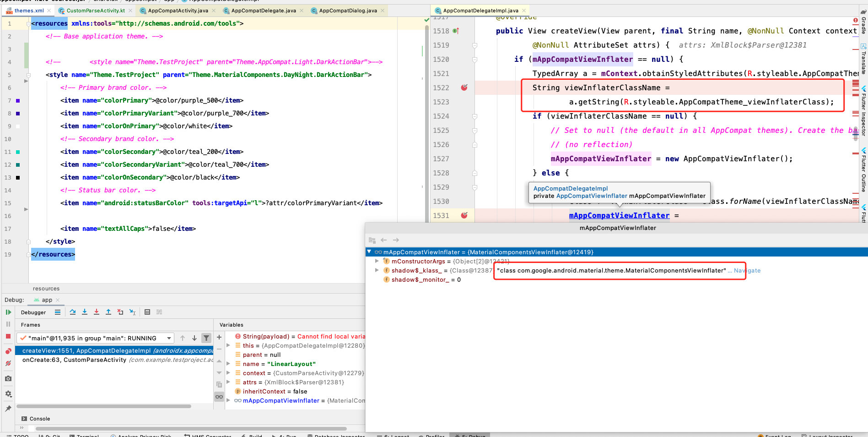Click purple_500 color swatch at line 7
868x437 pixels.
18,100
